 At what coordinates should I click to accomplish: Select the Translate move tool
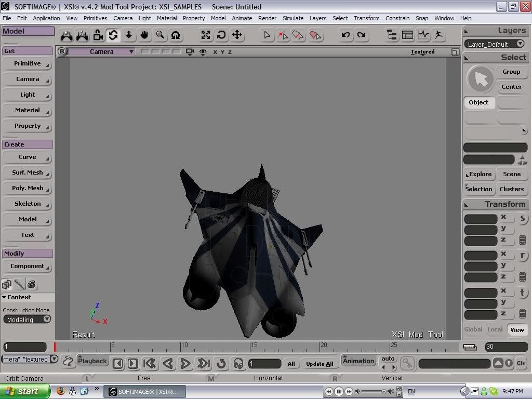pos(237,35)
